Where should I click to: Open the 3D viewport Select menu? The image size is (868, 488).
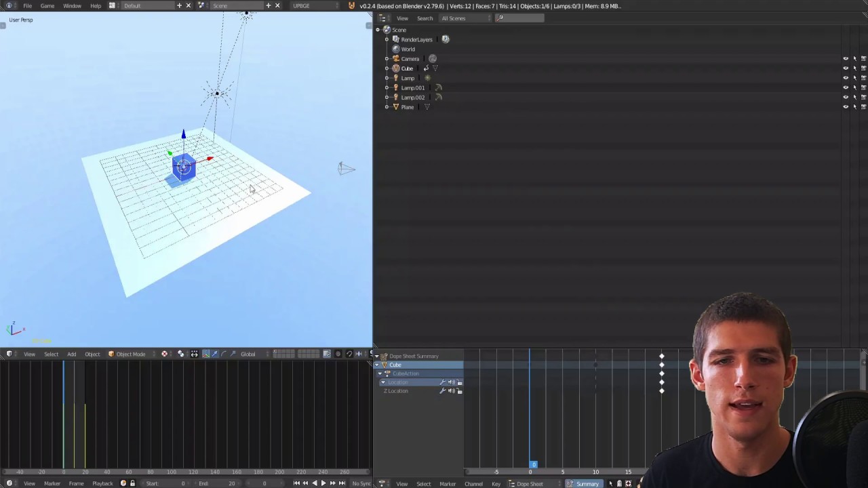pos(51,354)
